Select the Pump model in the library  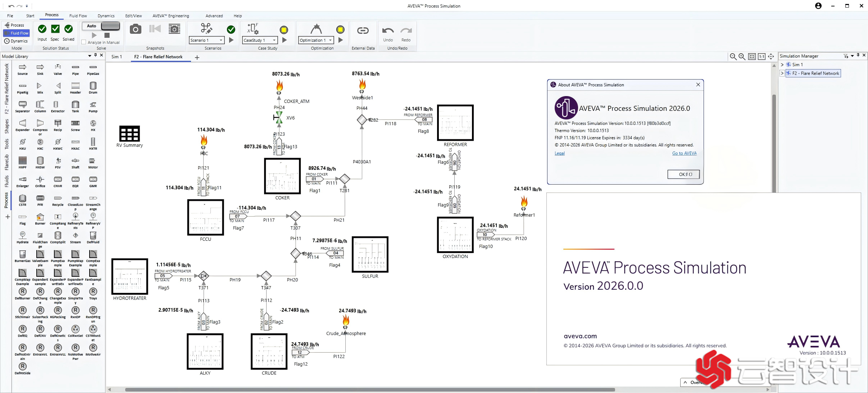[93, 105]
